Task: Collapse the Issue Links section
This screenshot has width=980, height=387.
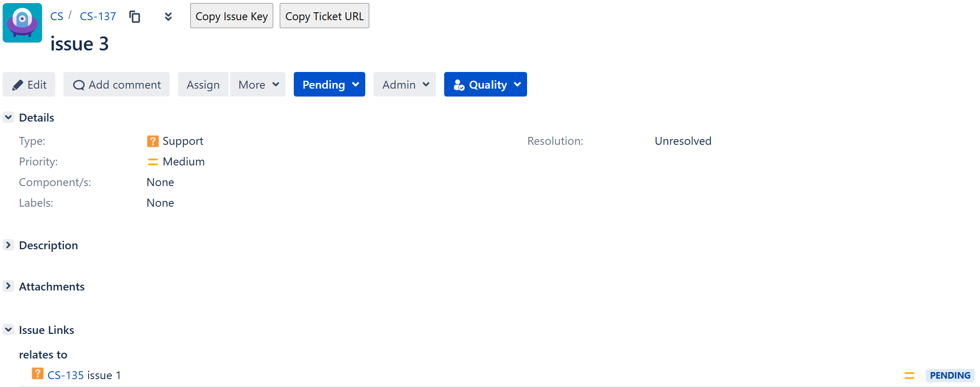Action: click(x=8, y=330)
